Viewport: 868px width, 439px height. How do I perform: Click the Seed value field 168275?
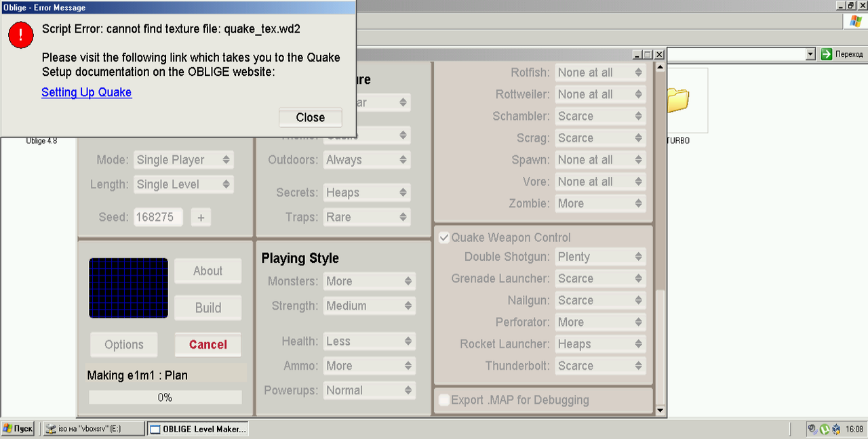pos(158,217)
